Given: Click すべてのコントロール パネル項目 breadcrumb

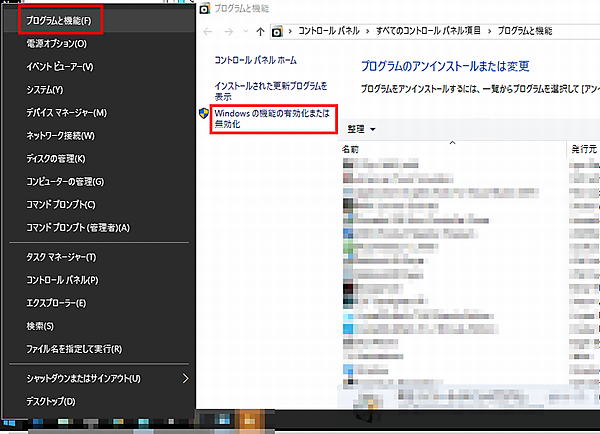Looking at the screenshot, I should [428, 31].
